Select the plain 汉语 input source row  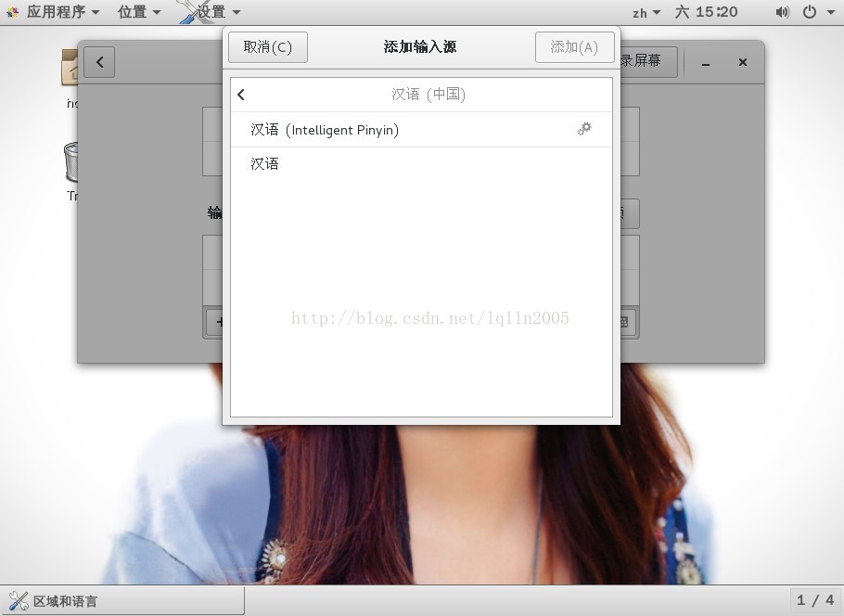(421, 163)
